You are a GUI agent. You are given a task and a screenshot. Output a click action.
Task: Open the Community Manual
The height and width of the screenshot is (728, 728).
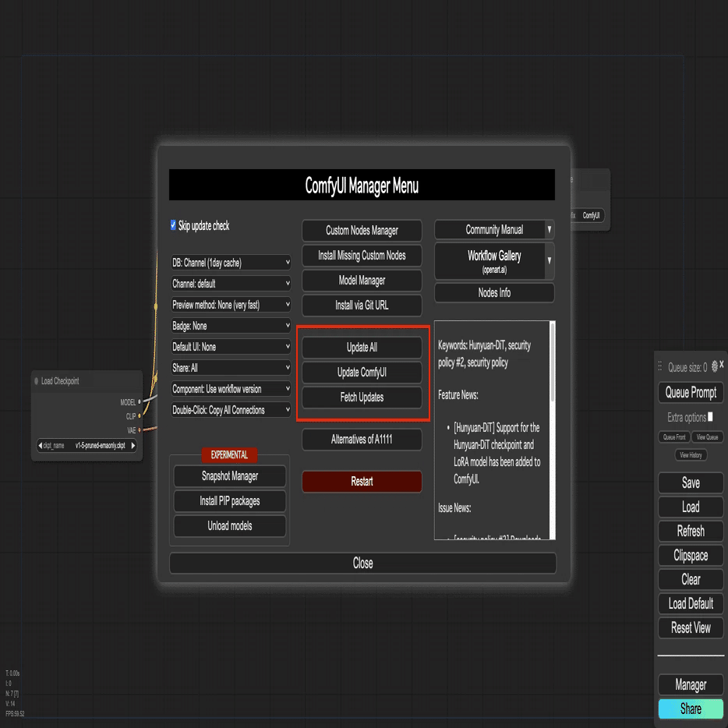pos(489,230)
